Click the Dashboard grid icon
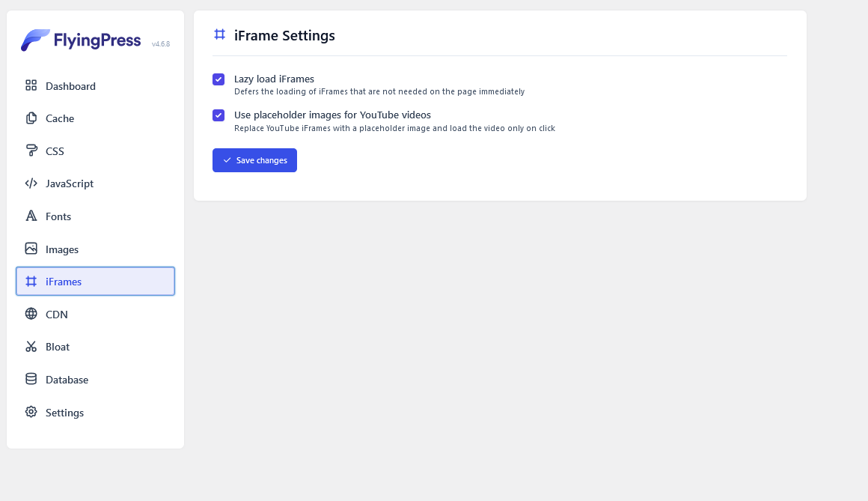This screenshot has height=501, width=868. coord(31,85)
